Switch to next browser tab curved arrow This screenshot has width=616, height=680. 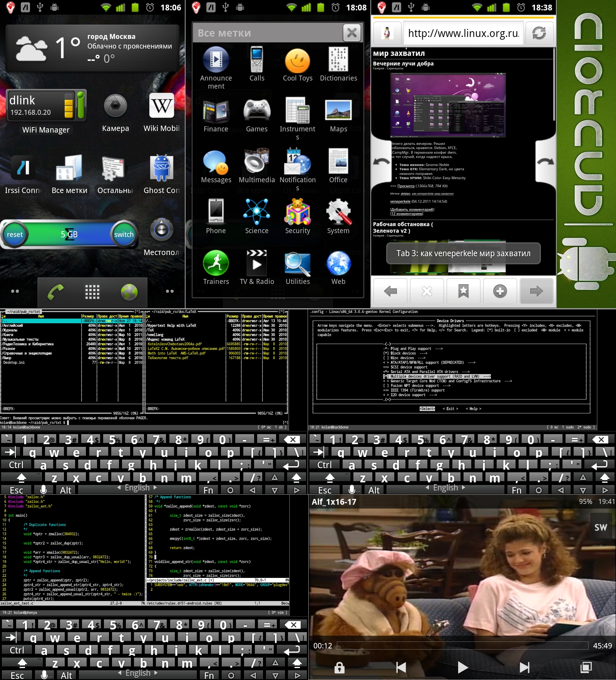(x=546, y=161)
